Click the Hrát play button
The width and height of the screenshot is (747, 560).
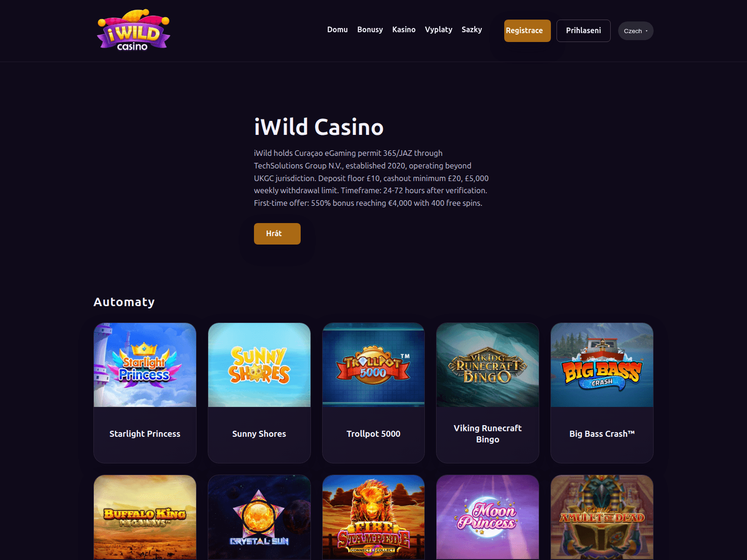pyautogui.click(x=277, y=234)
